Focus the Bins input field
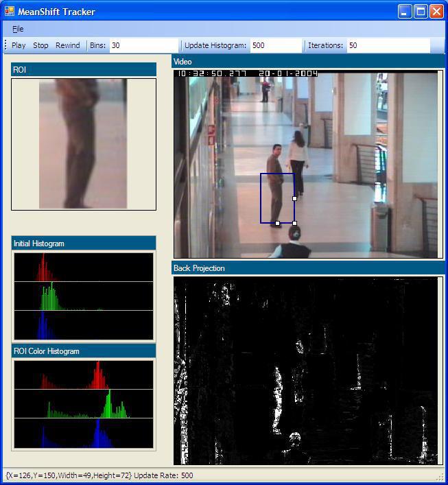Image resolution: width=448 pixels, height=485 pixels. coord(144,45)
